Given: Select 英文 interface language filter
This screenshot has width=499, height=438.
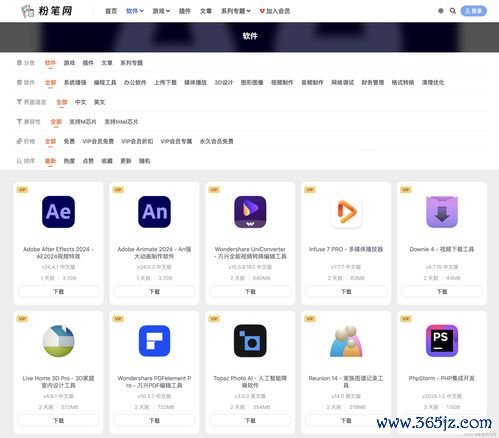Looking at the screenshot, I should (x=99, y=102).
